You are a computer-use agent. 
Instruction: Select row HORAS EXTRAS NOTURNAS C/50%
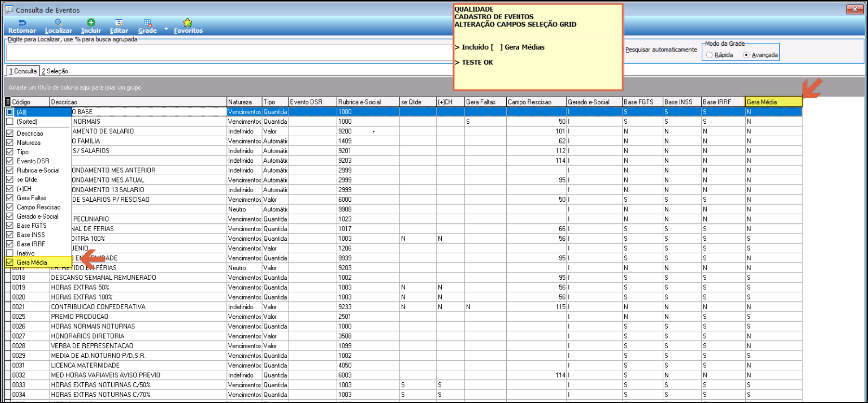click(403, 385)
